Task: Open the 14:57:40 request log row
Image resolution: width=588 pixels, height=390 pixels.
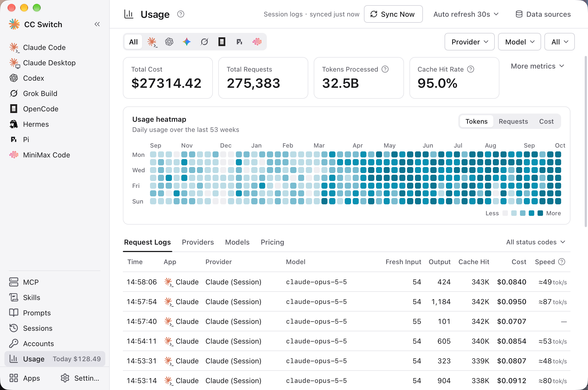Action: 347,321
